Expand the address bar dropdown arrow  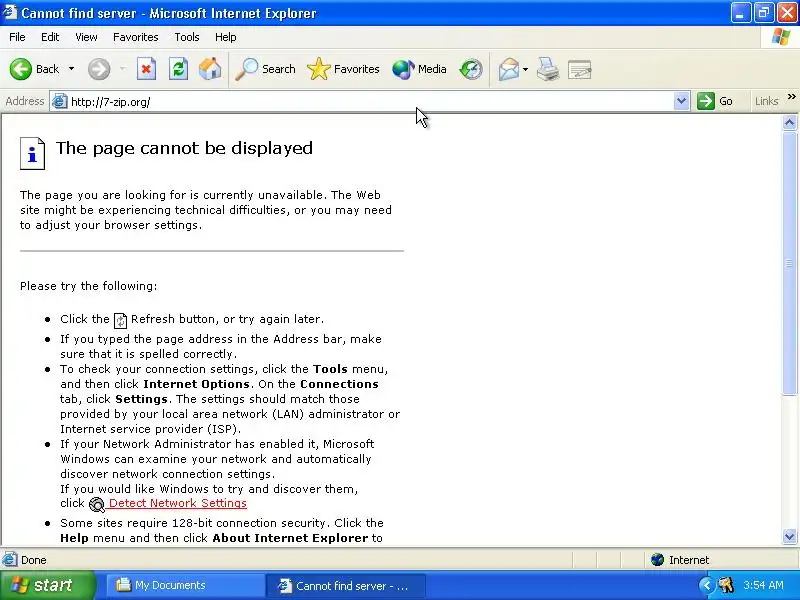click(x=681, y=101)
